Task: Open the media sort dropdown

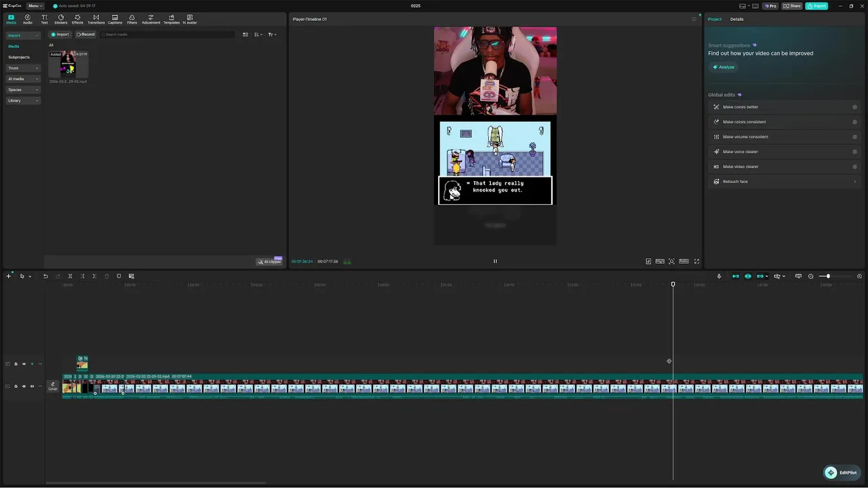Action: 258,34
